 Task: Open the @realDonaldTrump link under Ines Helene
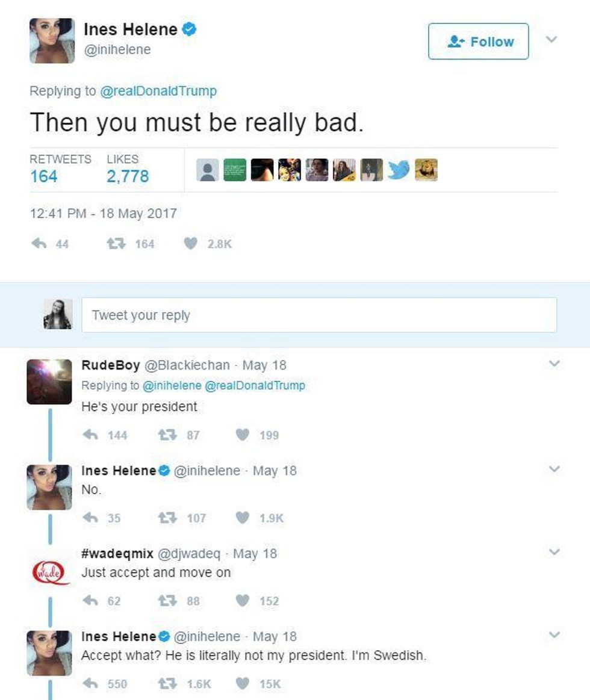click(x=158, y=91)
